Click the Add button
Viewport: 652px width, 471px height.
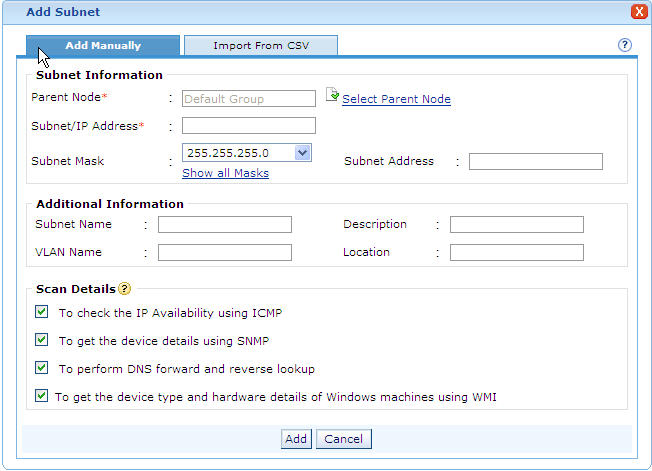click(x=296, y=439)
